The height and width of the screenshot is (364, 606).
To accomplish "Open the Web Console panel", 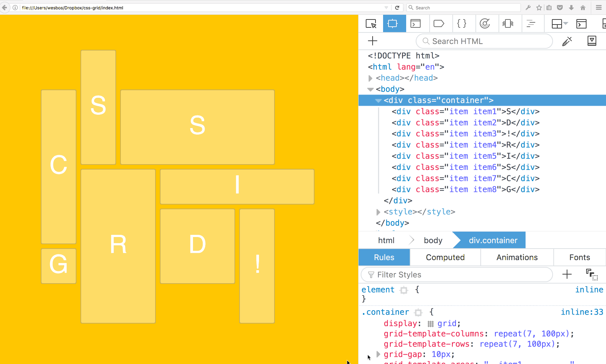I will tap(416, 24).
